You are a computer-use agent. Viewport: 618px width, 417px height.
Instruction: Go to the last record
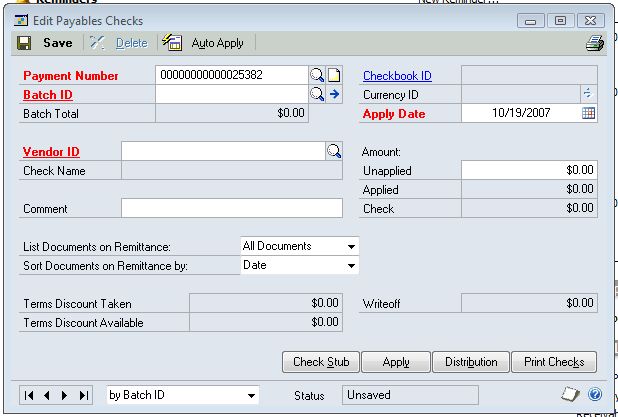84,395
